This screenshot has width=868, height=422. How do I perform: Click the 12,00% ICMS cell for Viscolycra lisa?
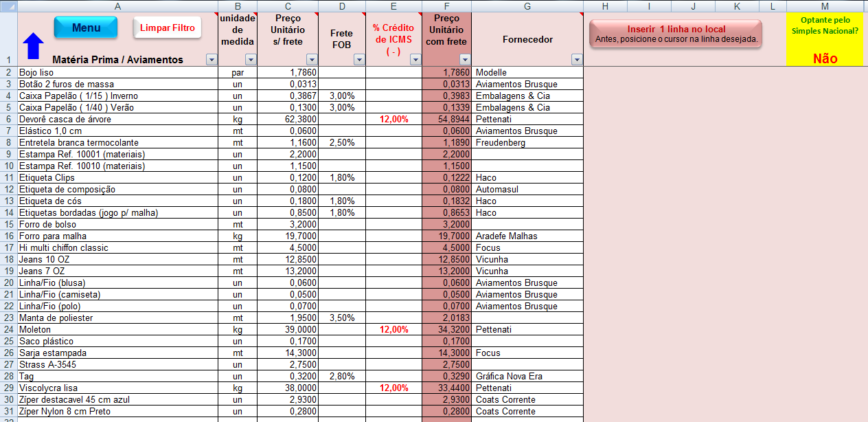(x=393, y=388)
